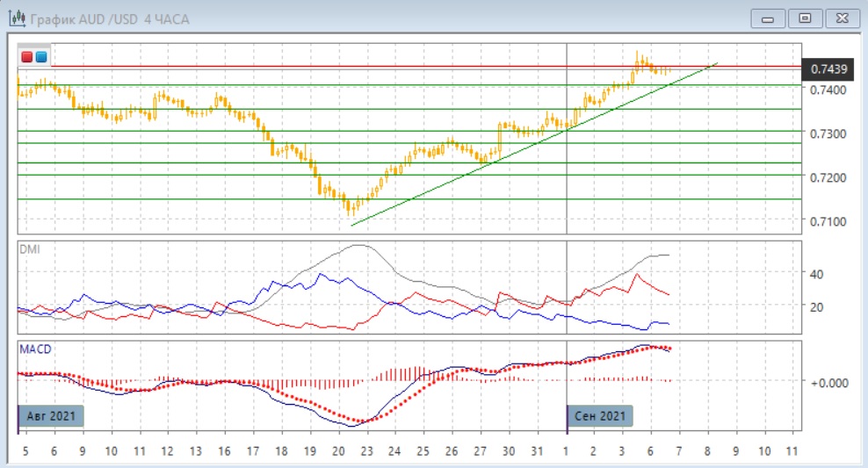
Task: Click the 0.7100 price axis label
Action: click(828, 221)
